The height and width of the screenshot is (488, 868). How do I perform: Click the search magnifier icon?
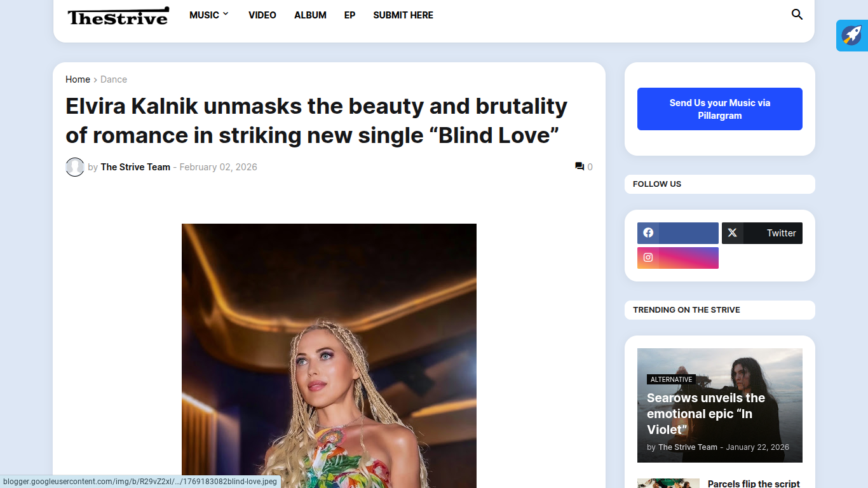[x=797, y=15]
